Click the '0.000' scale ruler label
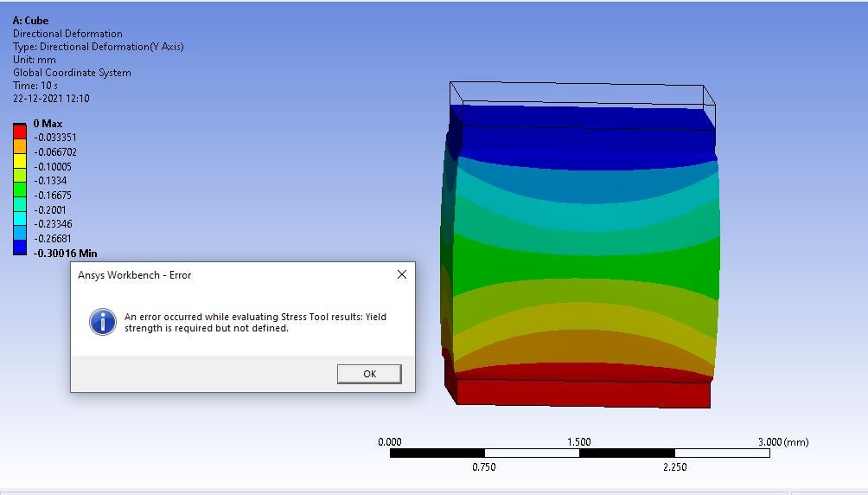Screen dimensions: 868x495 (390, 442)
